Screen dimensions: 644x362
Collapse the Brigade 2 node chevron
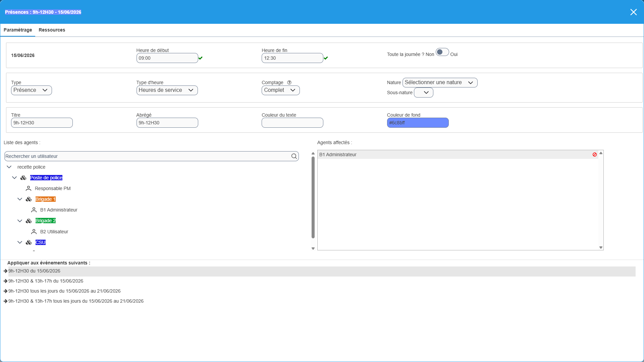point(20,221)
